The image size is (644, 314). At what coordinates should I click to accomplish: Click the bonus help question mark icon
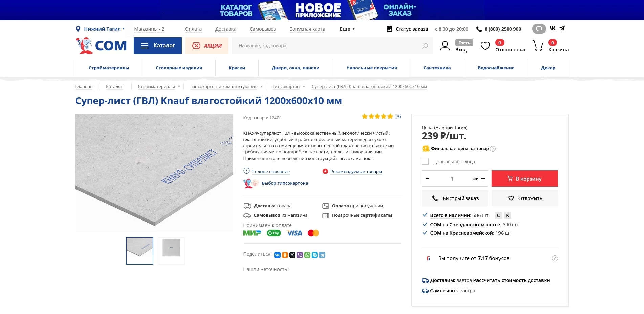pyautogui.click(x=555, y=258)
